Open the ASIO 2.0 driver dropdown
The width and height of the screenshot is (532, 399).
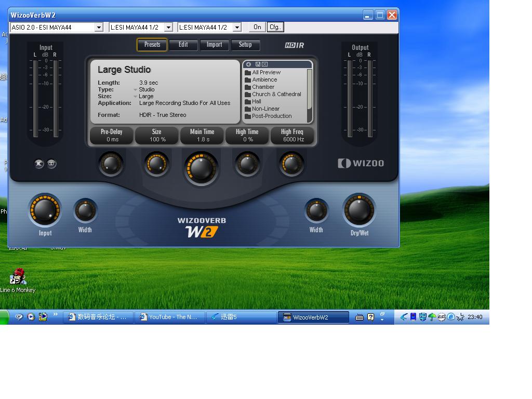pyautogui.click(x=99, y=27)
